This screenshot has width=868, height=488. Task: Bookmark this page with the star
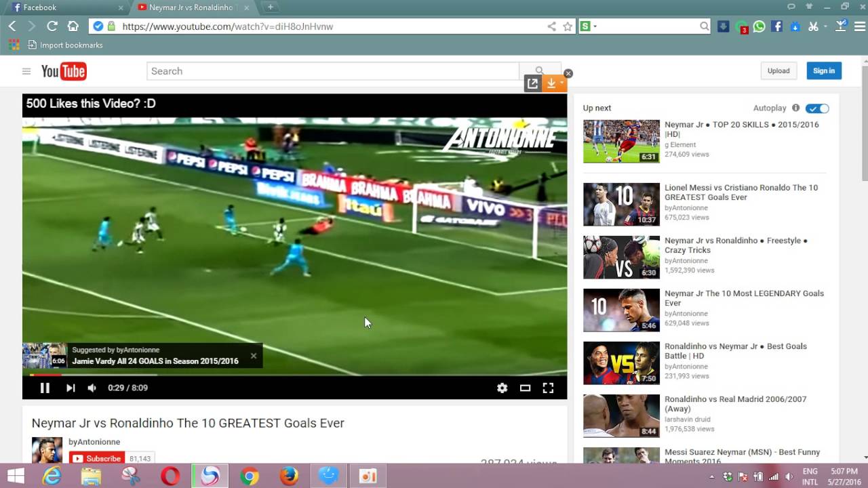coord(568,26)
